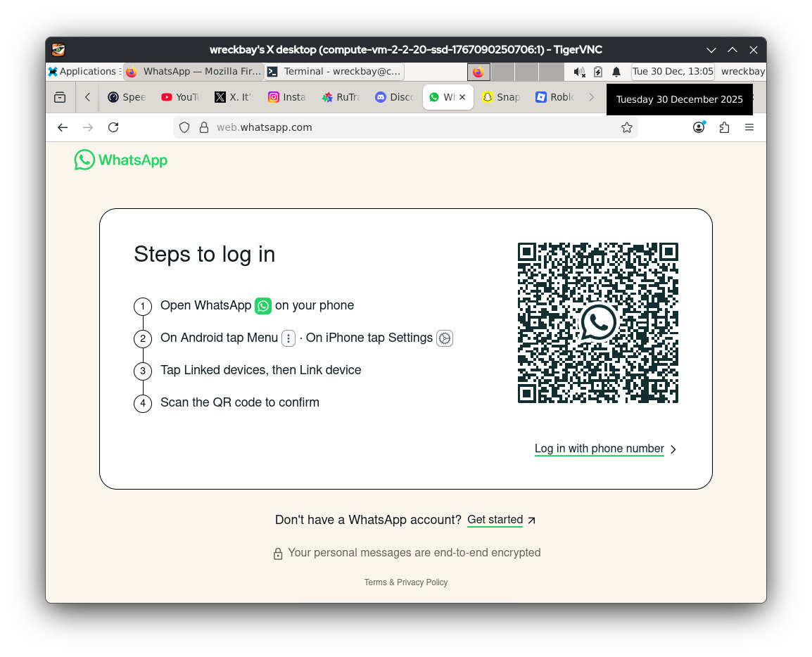Click the arrow icon next to Get started
Image resolution: width=812 pixels, height=657 pixels.
(x=531, y=521)
